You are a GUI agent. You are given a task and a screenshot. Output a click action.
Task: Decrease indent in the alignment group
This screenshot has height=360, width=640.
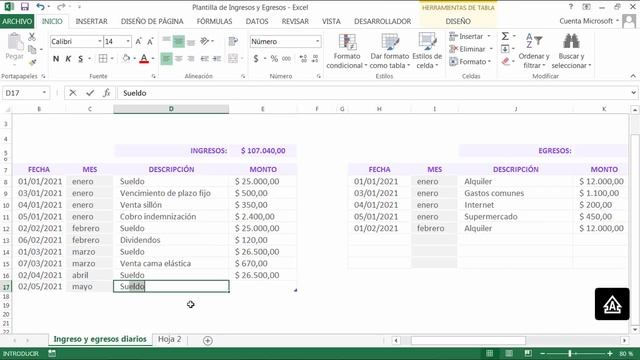click(204, 59)
